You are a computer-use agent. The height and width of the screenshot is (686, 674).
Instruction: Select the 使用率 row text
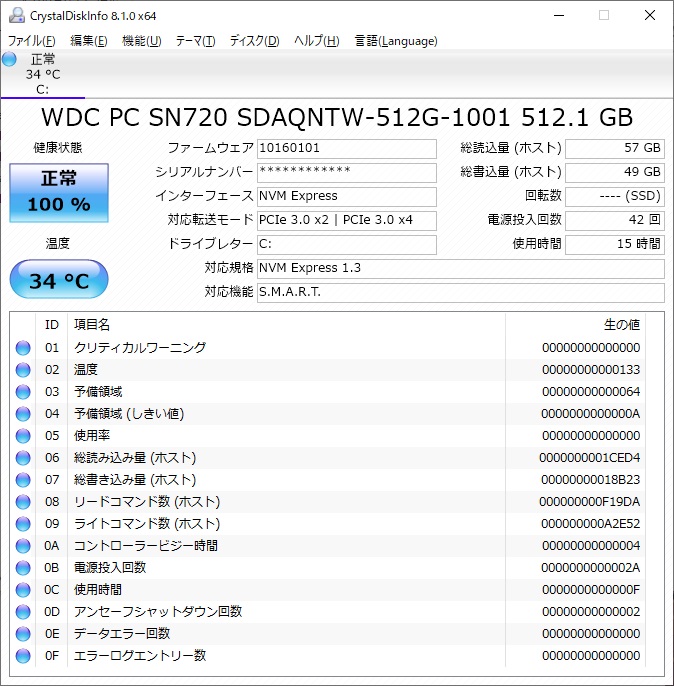point(92,436)
